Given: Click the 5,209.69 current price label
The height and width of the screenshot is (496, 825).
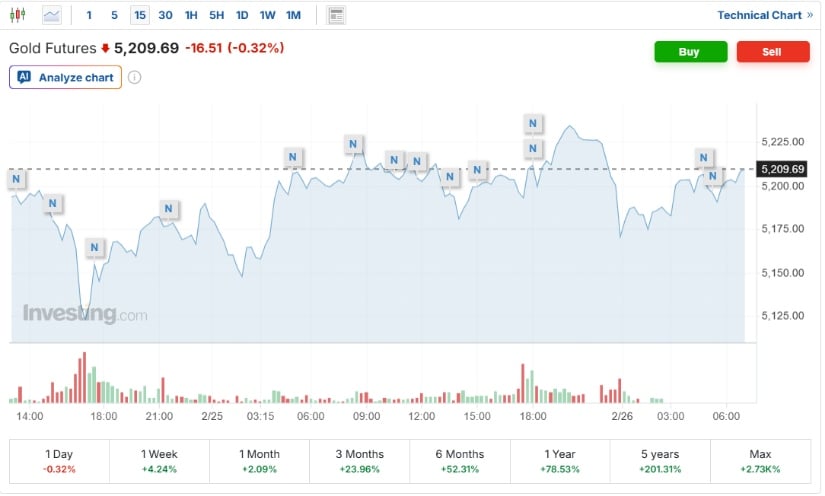Looking at the screenshot, I should (783, 169).
